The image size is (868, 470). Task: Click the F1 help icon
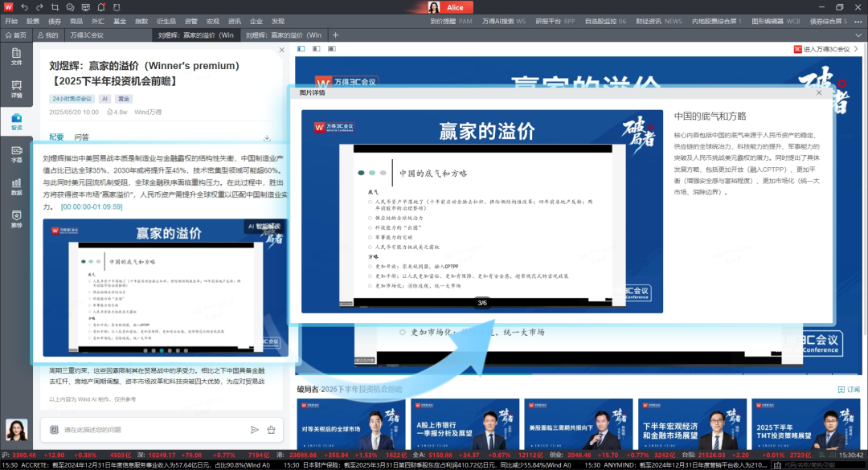click(x=117, y=7)
